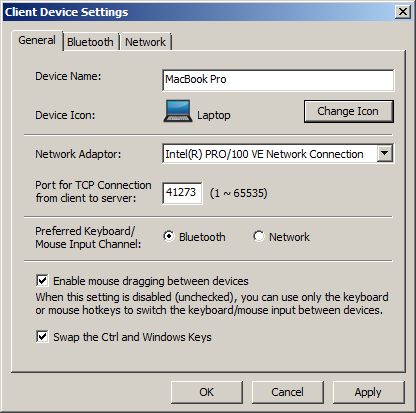Click the Apply button
Viewport: 416px width, 413px height.
click(368, 392)
